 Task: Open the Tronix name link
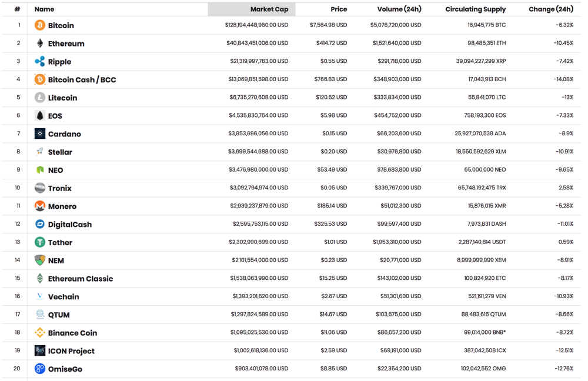pyautogui.click(x=59, y=188)
